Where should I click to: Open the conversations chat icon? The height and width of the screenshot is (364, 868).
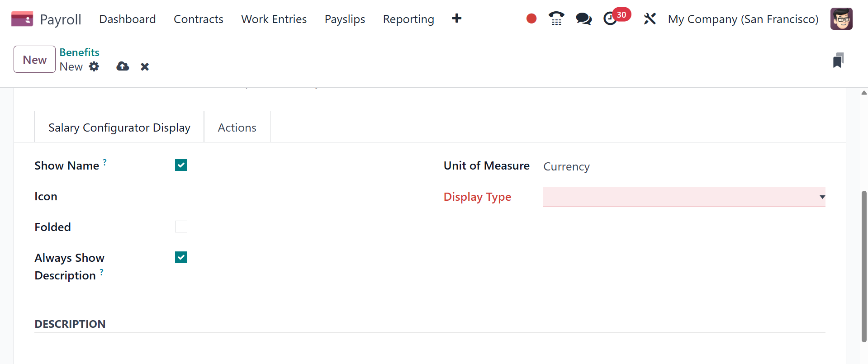(x=583, y=19)
